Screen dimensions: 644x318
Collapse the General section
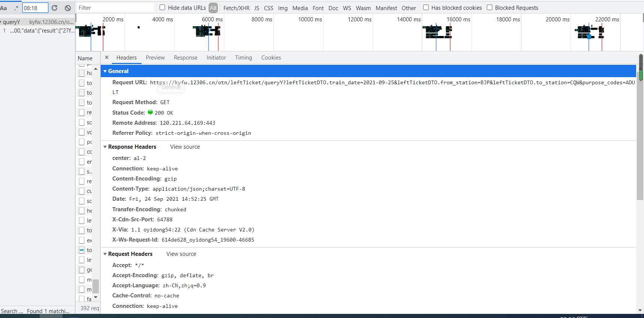[105, 71]
